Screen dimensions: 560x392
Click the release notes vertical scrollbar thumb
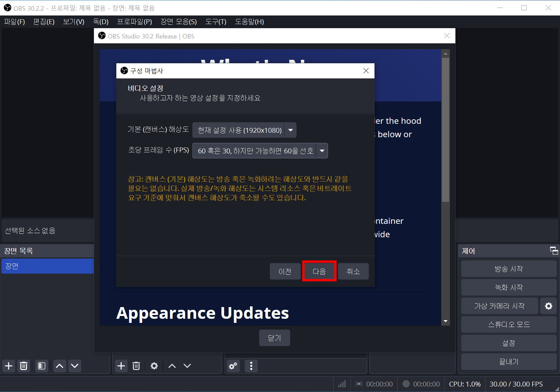pyautogui.click(x=445, y=130)
